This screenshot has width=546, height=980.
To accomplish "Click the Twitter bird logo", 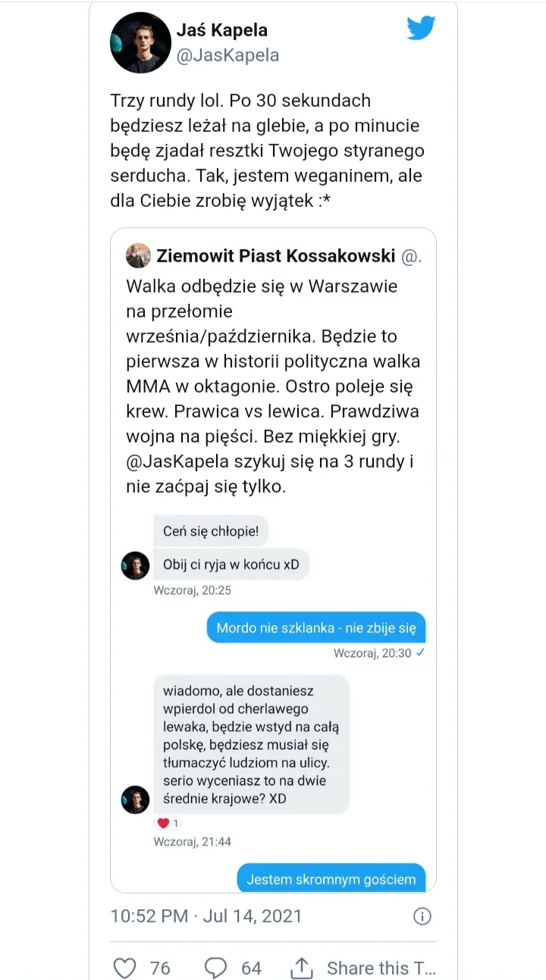I will click(421, 30).
